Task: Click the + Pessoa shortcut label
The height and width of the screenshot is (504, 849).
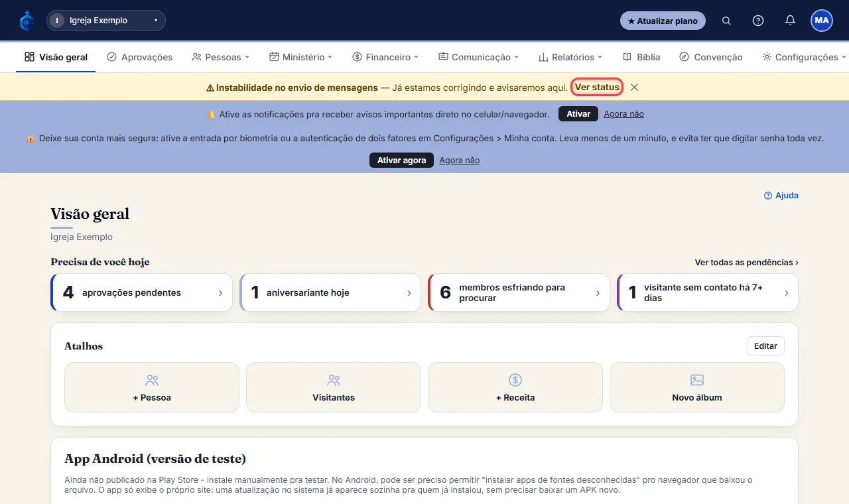Action: [x=152, y=398]
